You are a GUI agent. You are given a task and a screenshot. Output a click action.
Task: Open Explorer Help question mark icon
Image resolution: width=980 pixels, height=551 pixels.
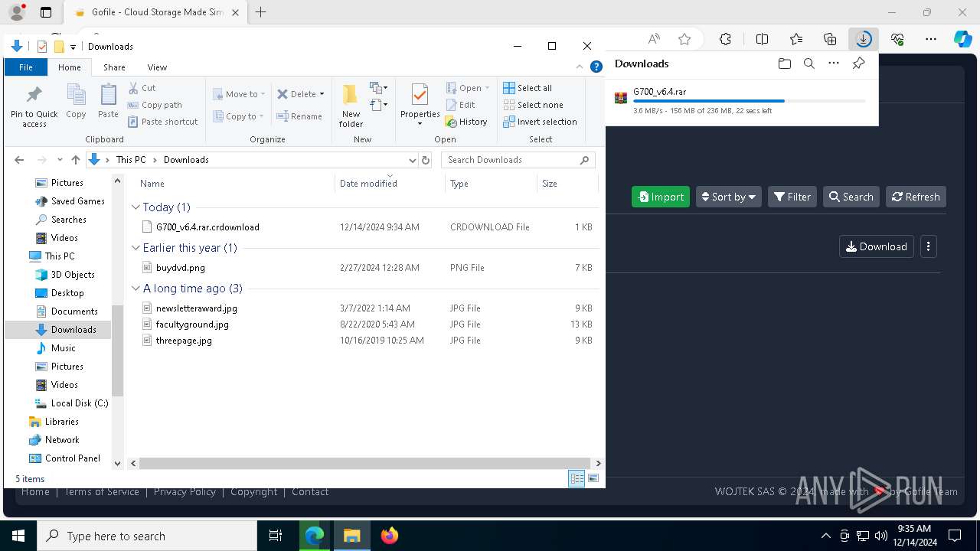tap(596, 67)
